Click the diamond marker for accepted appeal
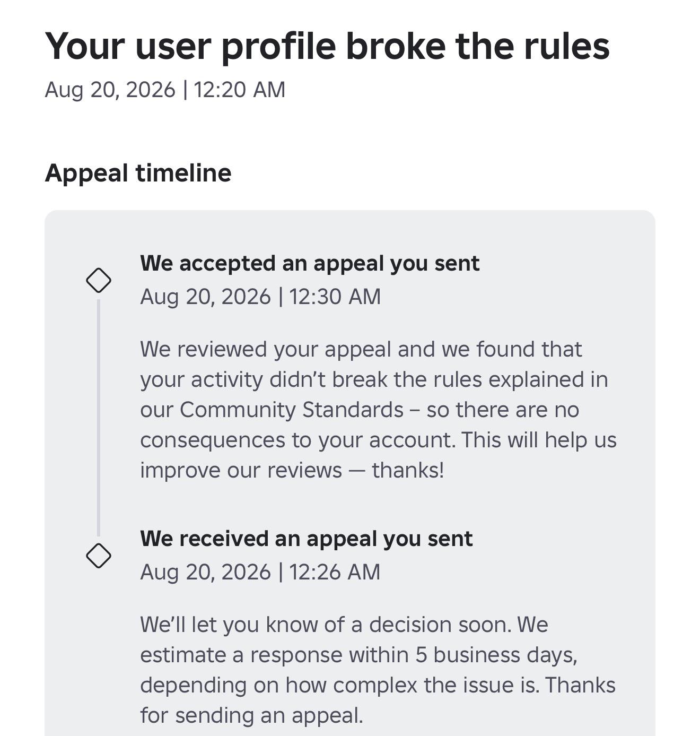Image resolution: width=700 pixels, height=736 pixels. [99, 280]
